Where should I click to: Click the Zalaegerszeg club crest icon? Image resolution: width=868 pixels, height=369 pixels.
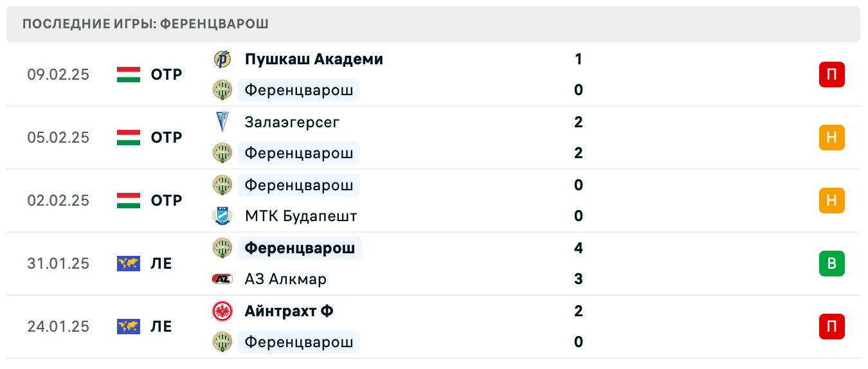click(x=222, y=122)
